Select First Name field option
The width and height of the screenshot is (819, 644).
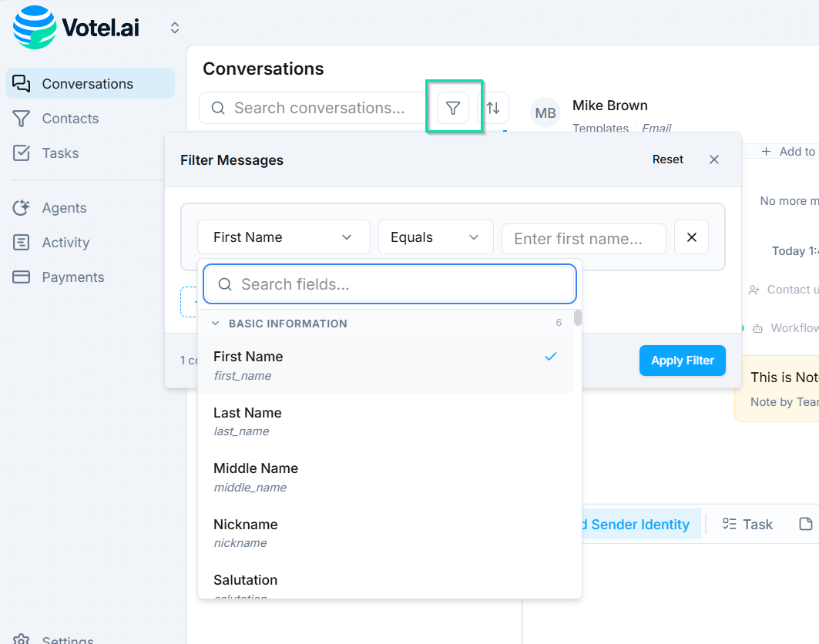[385, 365]
